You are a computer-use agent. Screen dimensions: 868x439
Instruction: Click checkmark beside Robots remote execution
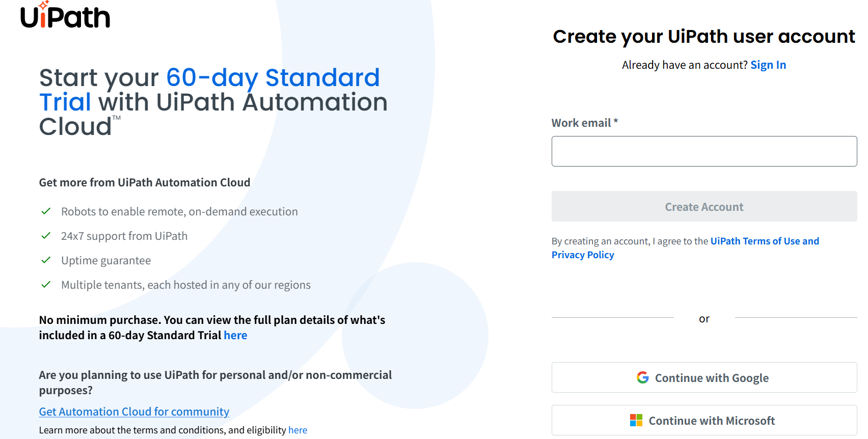pos(46,211)
